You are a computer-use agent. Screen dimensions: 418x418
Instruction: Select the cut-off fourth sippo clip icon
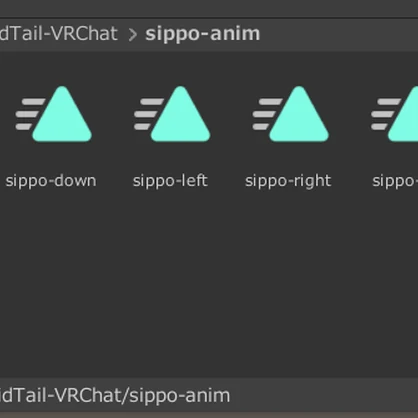coord(395,114)
